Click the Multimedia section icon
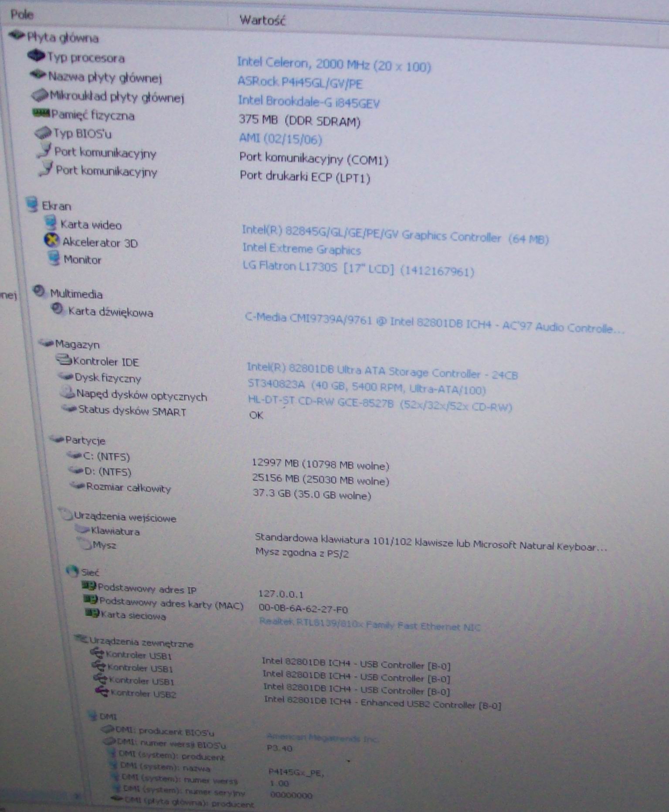This screenshot has width=669, height=812. (39, 291)
